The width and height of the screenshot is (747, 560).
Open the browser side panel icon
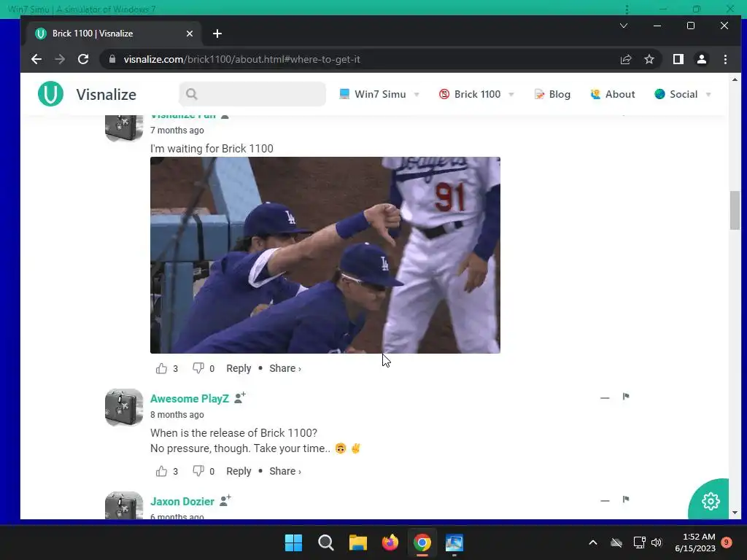pos(678,59)
